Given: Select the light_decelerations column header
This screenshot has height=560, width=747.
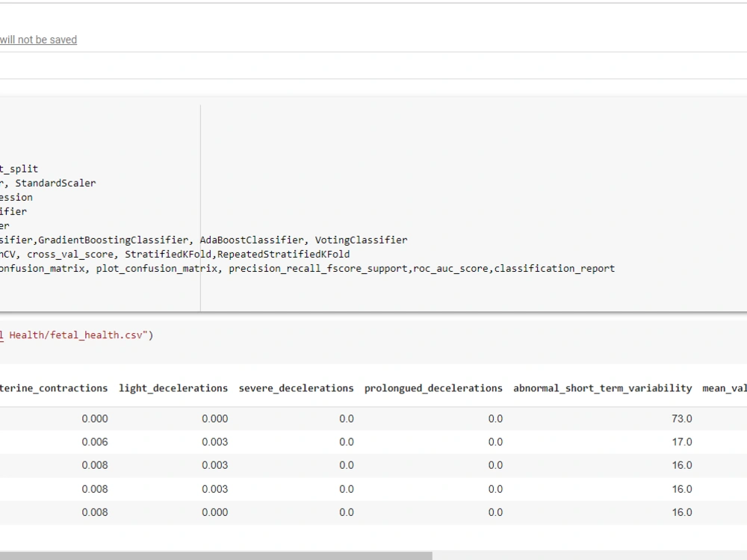Looking at the screenshot, I should point(173,388).
